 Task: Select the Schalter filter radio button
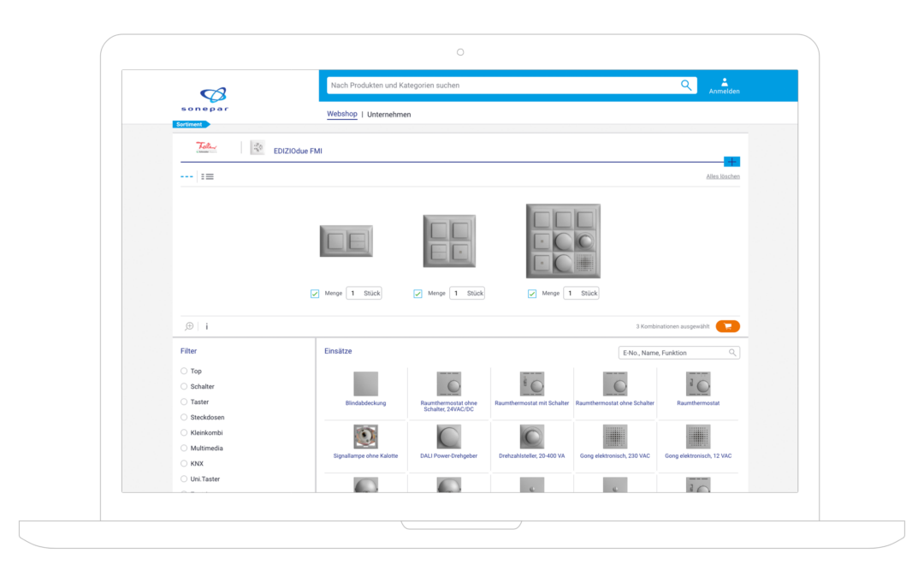pyautogui.click(x=184, y=387)
